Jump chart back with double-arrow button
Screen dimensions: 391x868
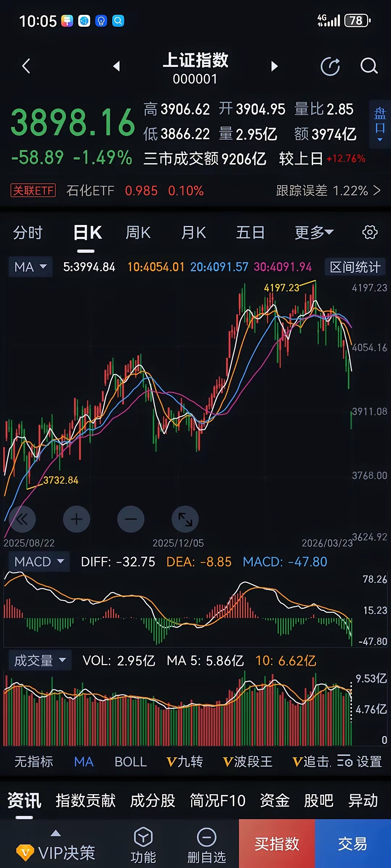point(22,519)
